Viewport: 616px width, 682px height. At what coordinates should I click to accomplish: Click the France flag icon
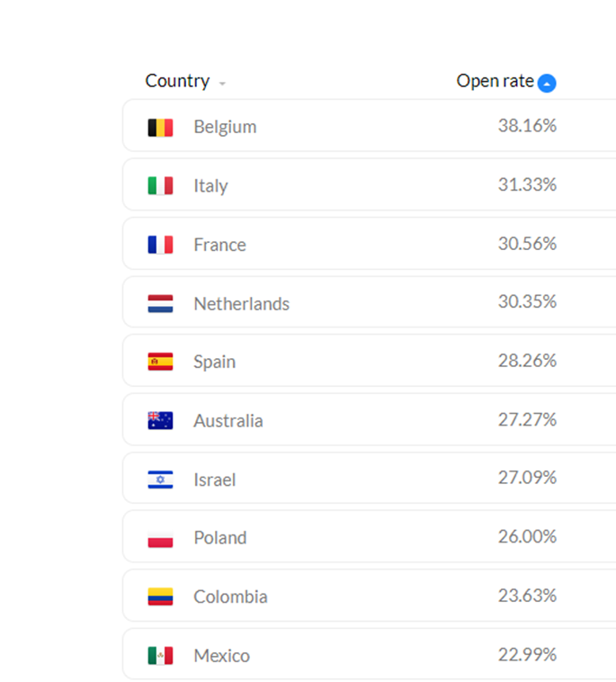point(160,245)
